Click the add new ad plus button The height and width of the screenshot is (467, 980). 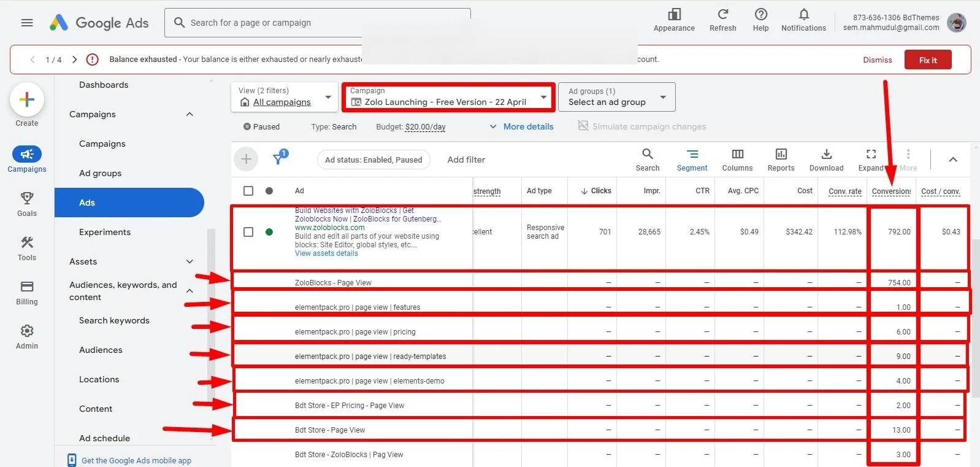pos(246,160)
